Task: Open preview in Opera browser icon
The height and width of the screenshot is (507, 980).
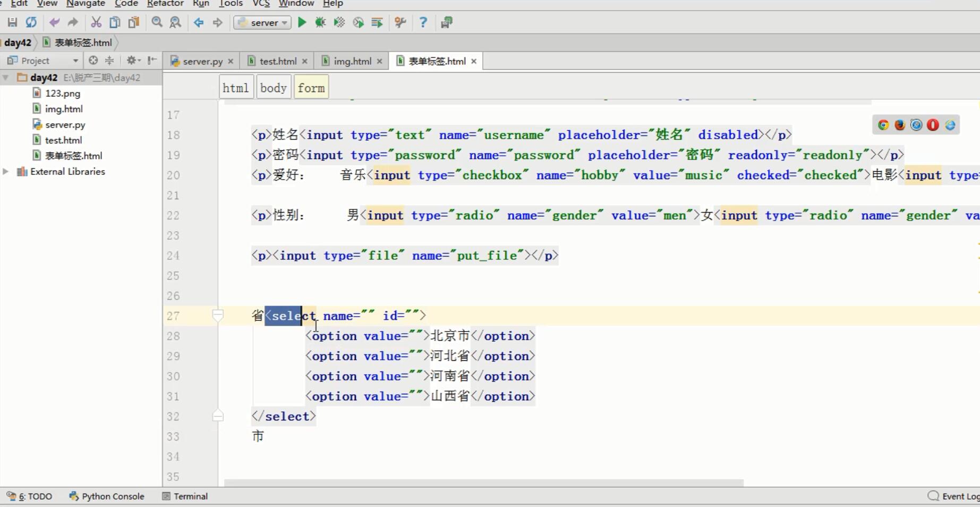Action: tap(933, 125)
